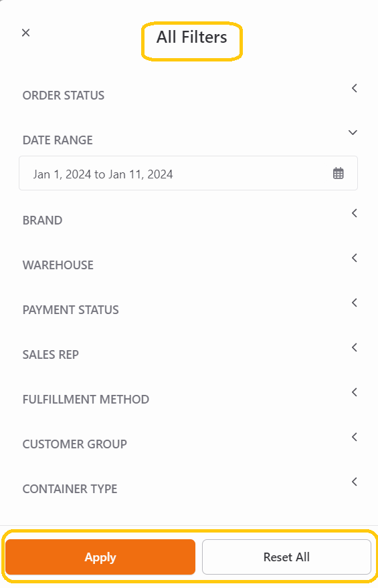Click the Apply button
Image resolution: width=378 pixels, height=588 pixels.
(100, 557)
